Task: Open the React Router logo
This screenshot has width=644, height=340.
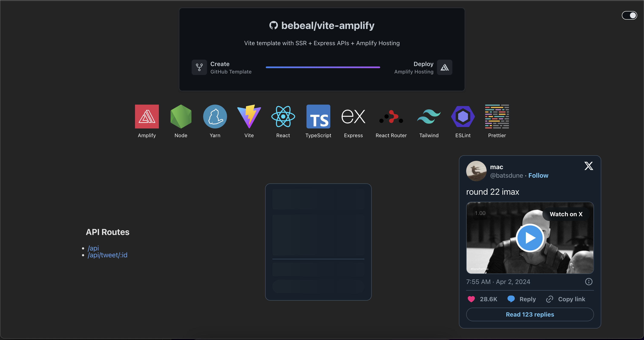Action: coord(391,117)
